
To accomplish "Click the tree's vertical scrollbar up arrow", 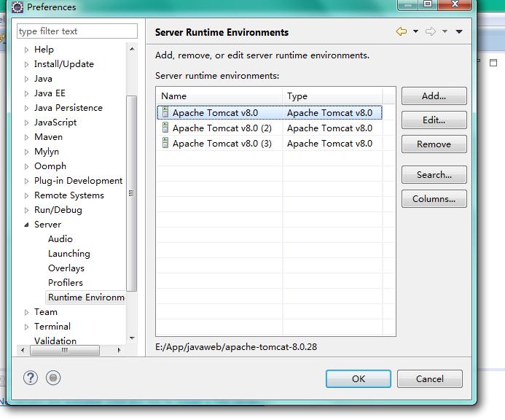I will (x=132, y=49).
